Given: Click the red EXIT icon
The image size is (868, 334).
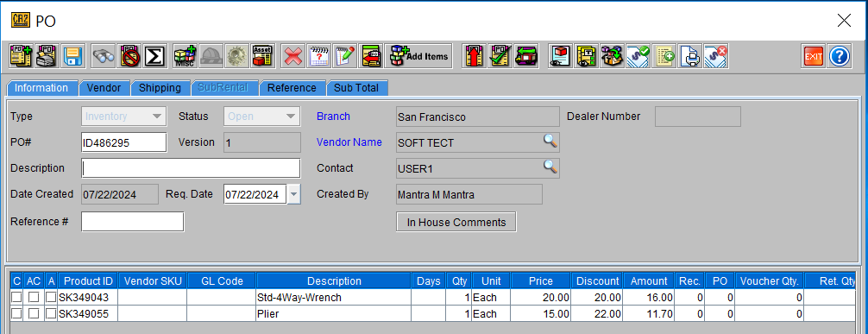Looking at the screenshot, I should 813,56.
